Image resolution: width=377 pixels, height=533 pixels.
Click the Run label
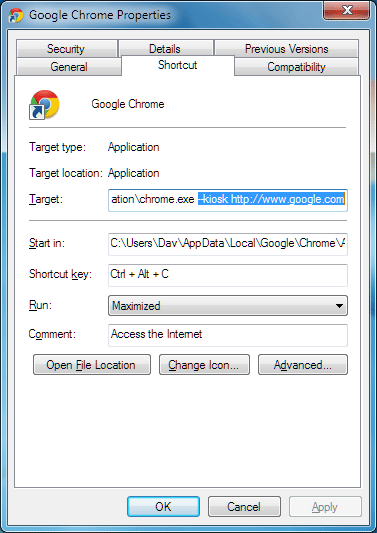[40, 305]
